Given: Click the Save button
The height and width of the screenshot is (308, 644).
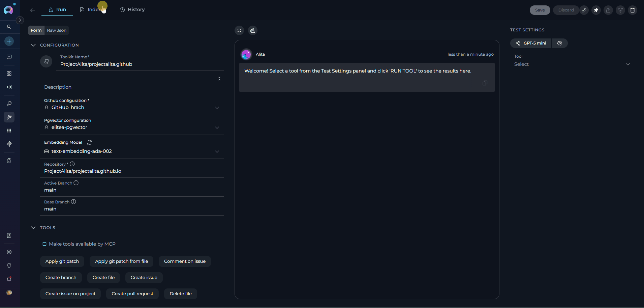Looking at the screenshot, I should (x=540, y=10).
